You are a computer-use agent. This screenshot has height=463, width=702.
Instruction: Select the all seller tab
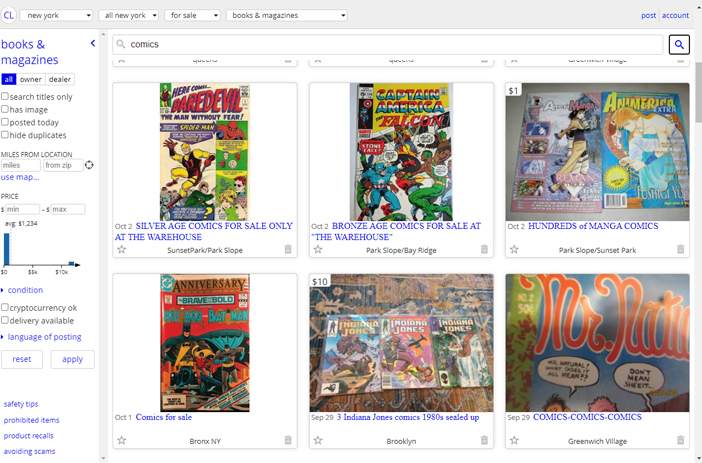[x=9, y=79]
